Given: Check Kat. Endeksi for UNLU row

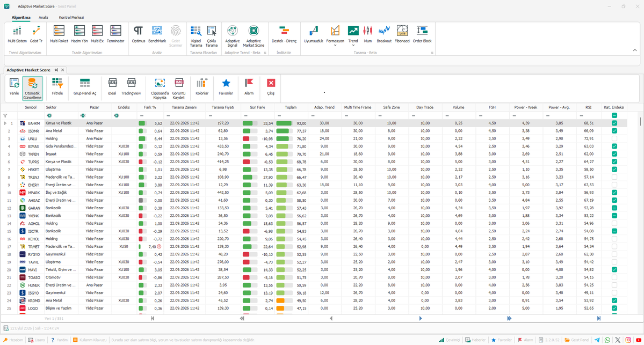Looking at the screenshot, I should 614,138.
